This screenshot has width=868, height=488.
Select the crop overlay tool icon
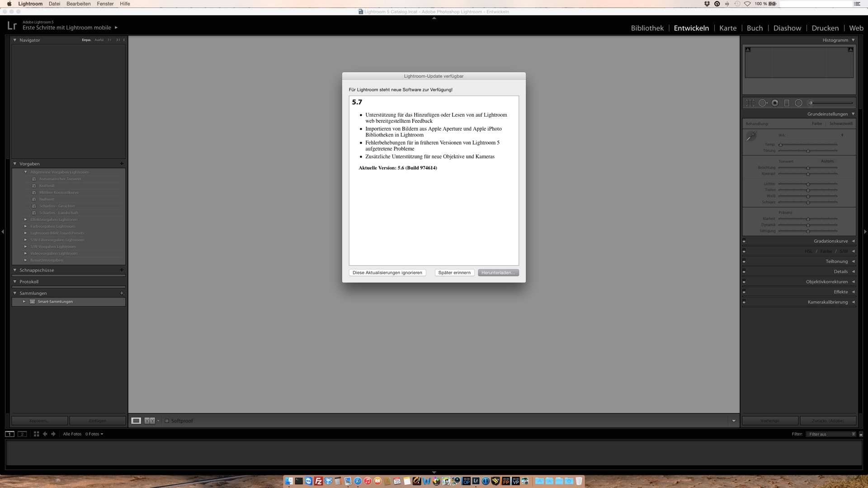[x=750, y=103]
